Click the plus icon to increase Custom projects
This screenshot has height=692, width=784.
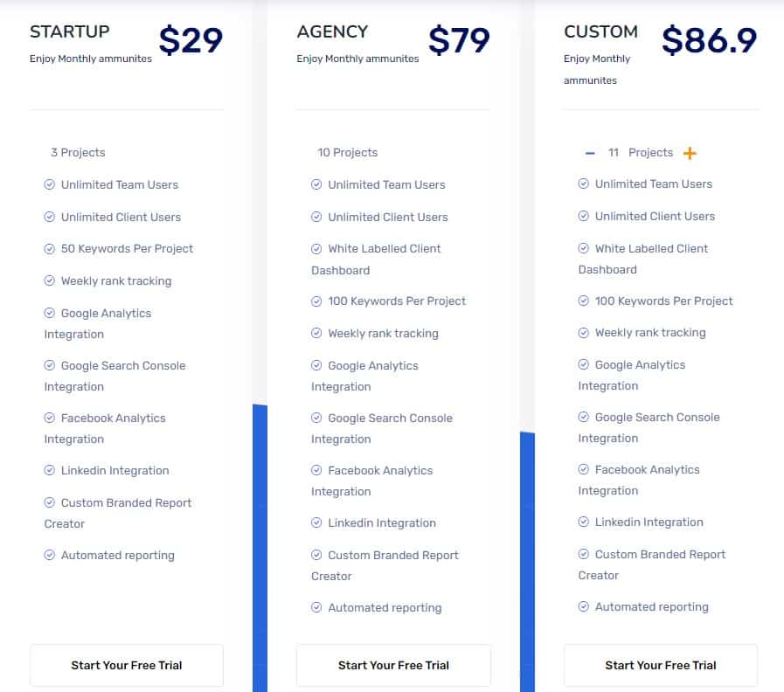[690, 152]
